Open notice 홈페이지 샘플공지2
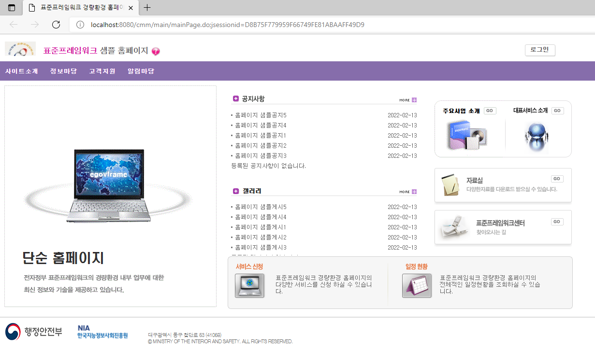595x364 pixels. (261, 146)
